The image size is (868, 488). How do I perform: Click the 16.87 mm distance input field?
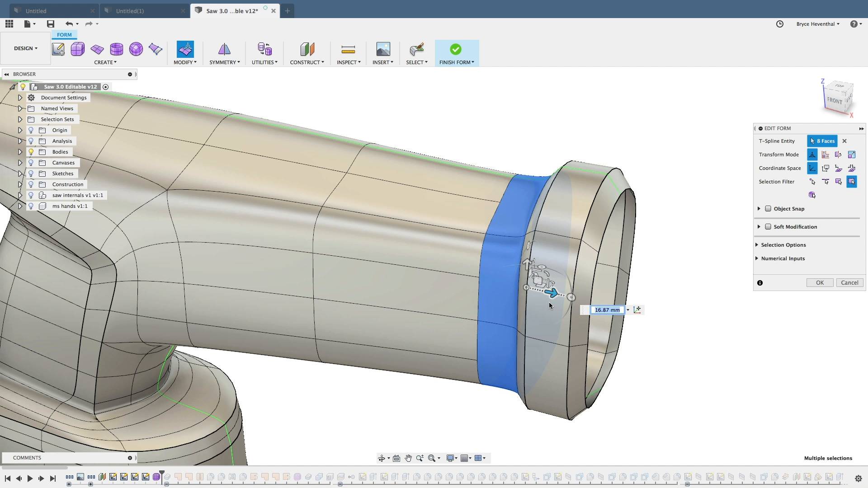pos(607,310)
